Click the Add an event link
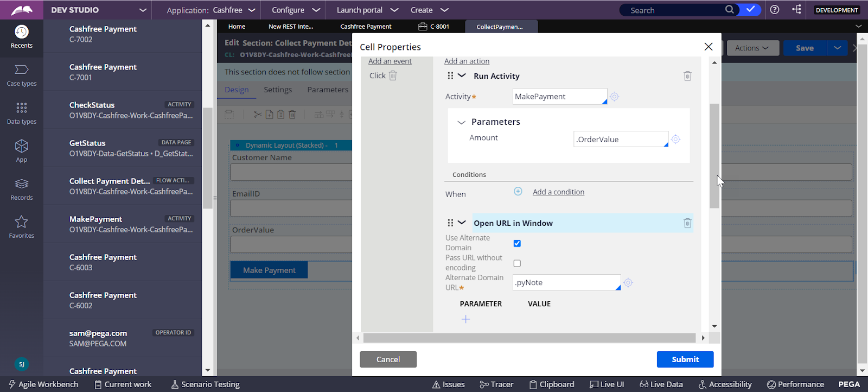The width and height of the screenshot is (868, 392). [x=390, y=61]
